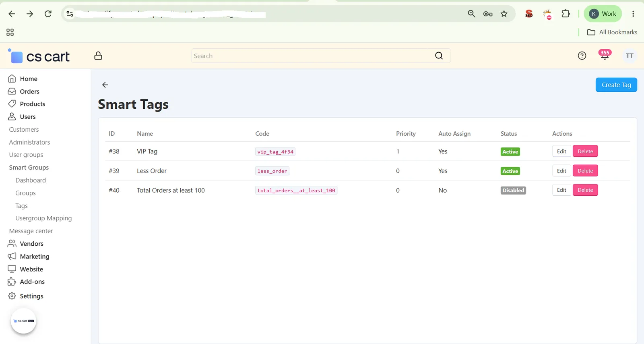
Task: Open notifications bell showing 355
Action: tap(605, 55)
